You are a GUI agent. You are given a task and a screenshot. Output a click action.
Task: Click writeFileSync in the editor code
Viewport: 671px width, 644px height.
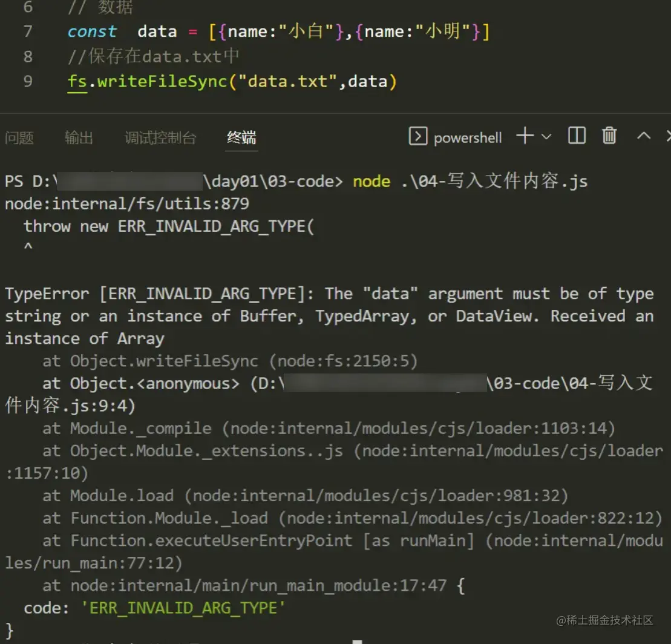162,81
